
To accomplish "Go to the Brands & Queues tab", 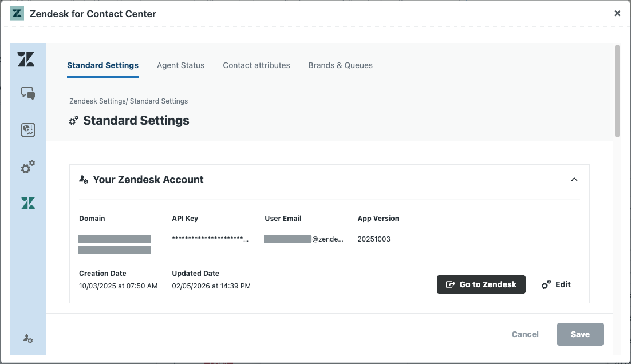I will (x=340, y=65).
